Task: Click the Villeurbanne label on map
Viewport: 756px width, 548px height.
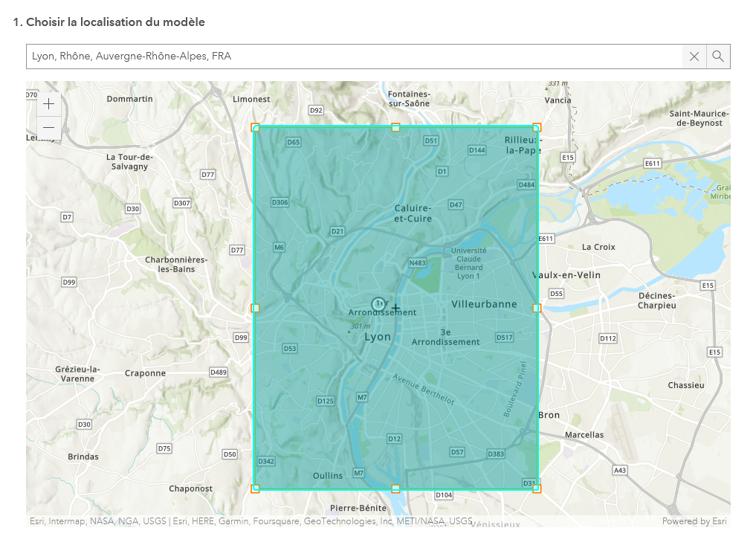Action: (x=484, y=304)
